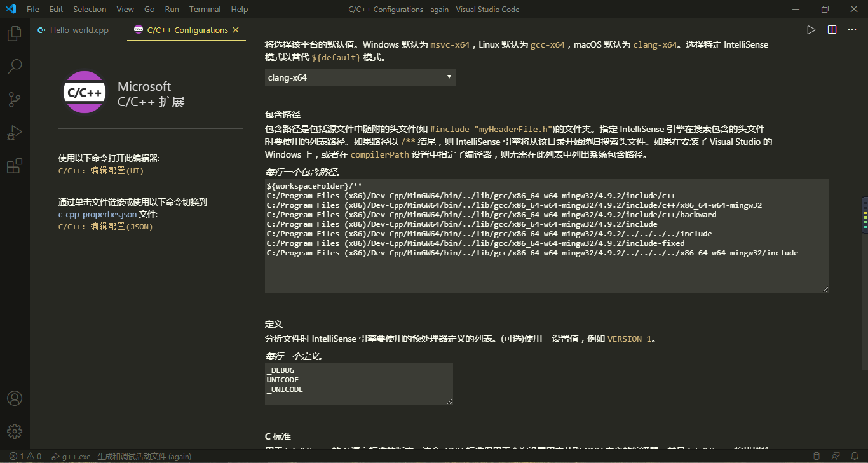Click the ${workspaceFolder}/** include path line
The width and height of the screenshot is (868, 463).
click(x=314, y=186)
